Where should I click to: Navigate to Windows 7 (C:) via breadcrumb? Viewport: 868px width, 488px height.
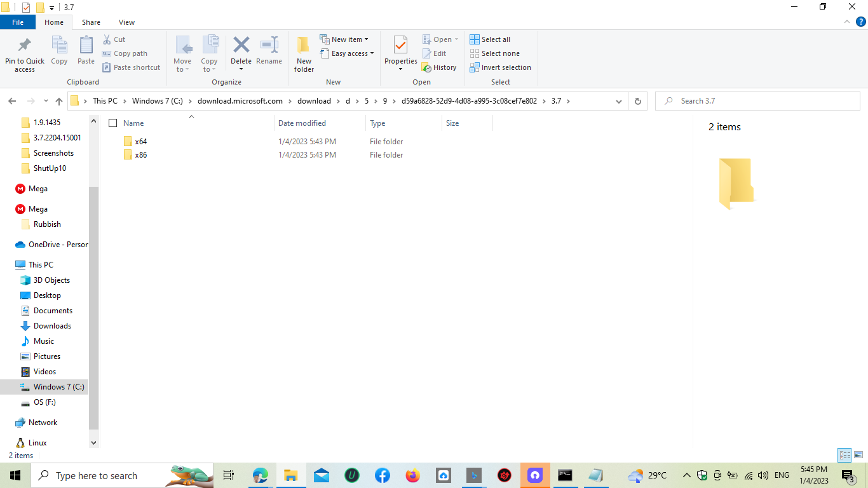tap(157, 100)
